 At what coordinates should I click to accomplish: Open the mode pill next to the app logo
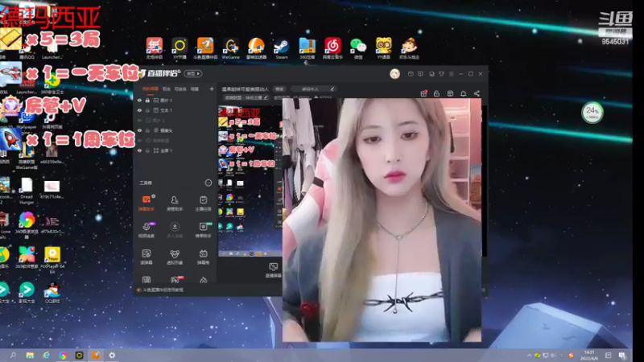click(193, 73)
